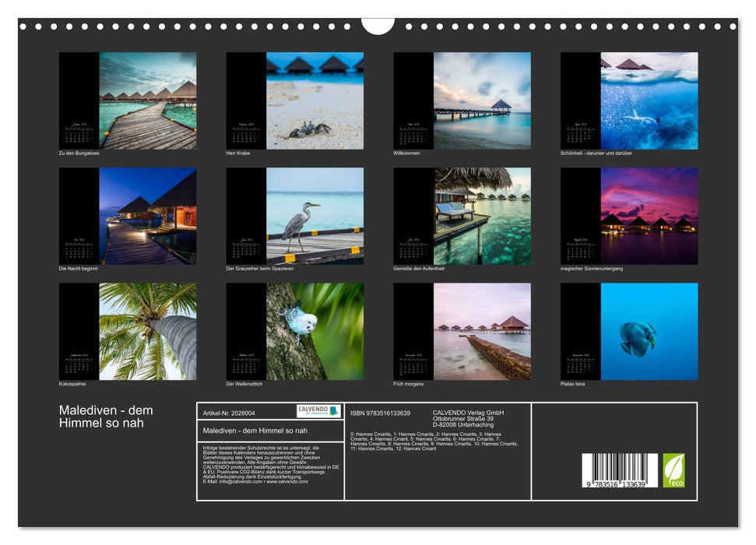Click the ISBN 9783516133639 text
Viewport: 756px width, 545px height.
click(x=380, y=413)
